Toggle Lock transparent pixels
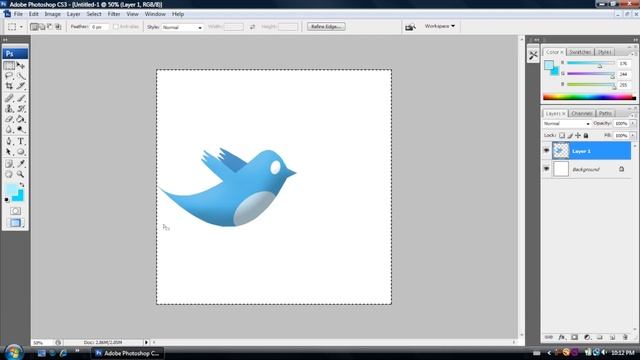Viewport: 640px width, 360px height. point(562,135)
